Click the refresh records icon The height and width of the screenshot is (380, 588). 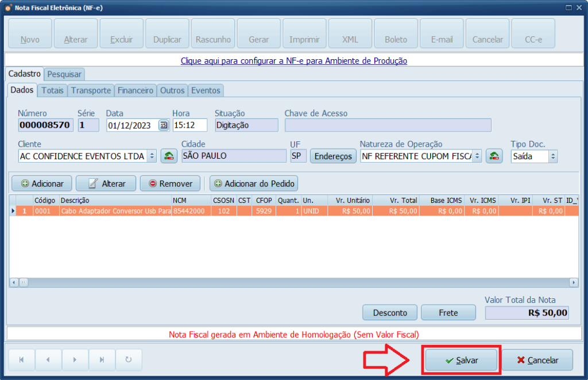coord(128,360)
